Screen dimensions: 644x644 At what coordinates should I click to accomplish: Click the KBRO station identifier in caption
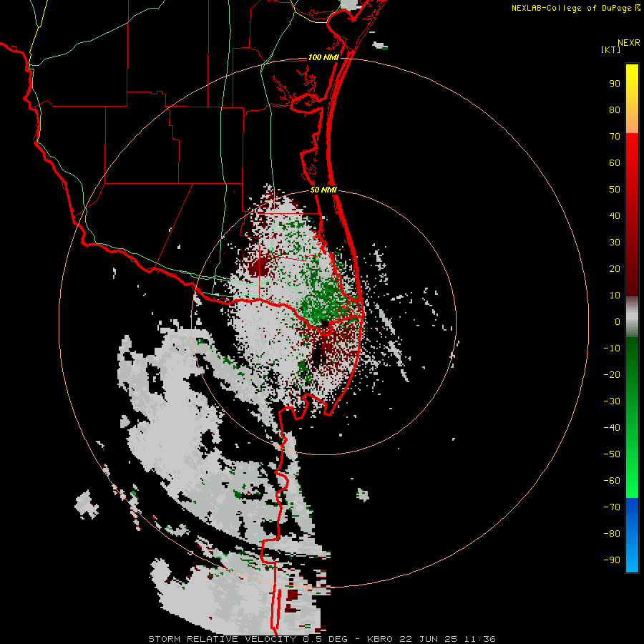(379, 639)
